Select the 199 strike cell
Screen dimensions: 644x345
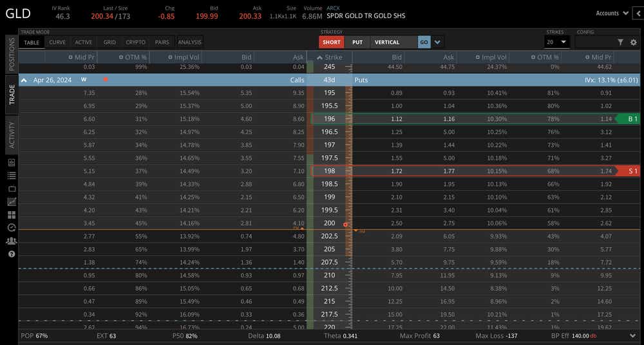329,197
